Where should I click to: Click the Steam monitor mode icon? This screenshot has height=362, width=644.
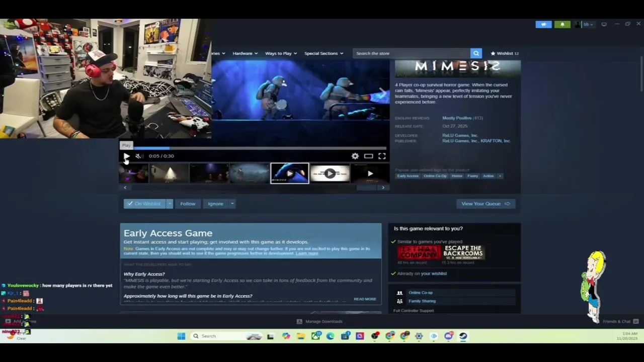point(604,24)
